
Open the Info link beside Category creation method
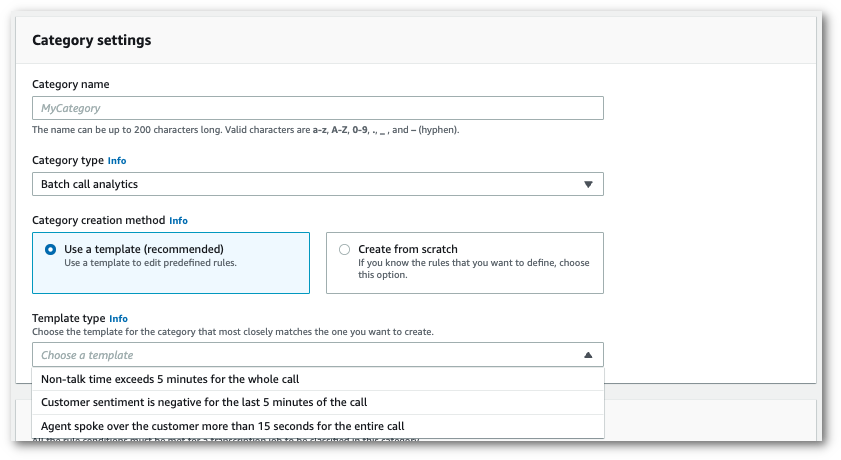(x=178, y=220)
